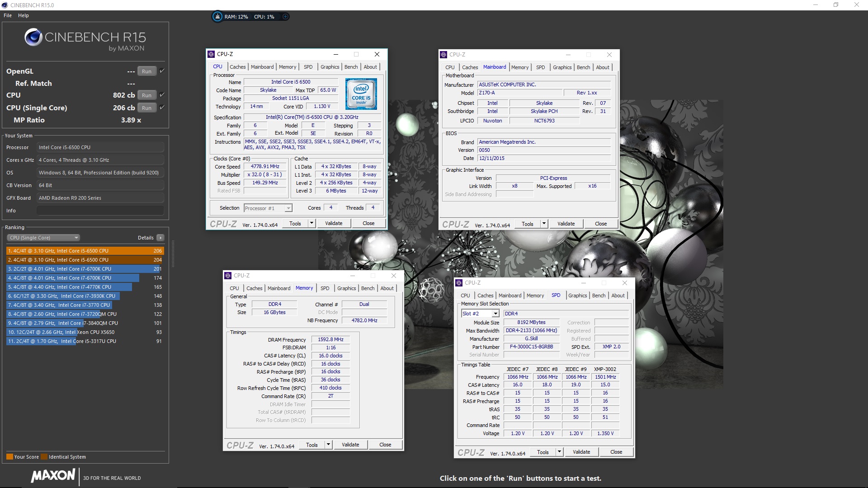Click the Your Score orange legend square
868x488 pixels.
[9, 456]
